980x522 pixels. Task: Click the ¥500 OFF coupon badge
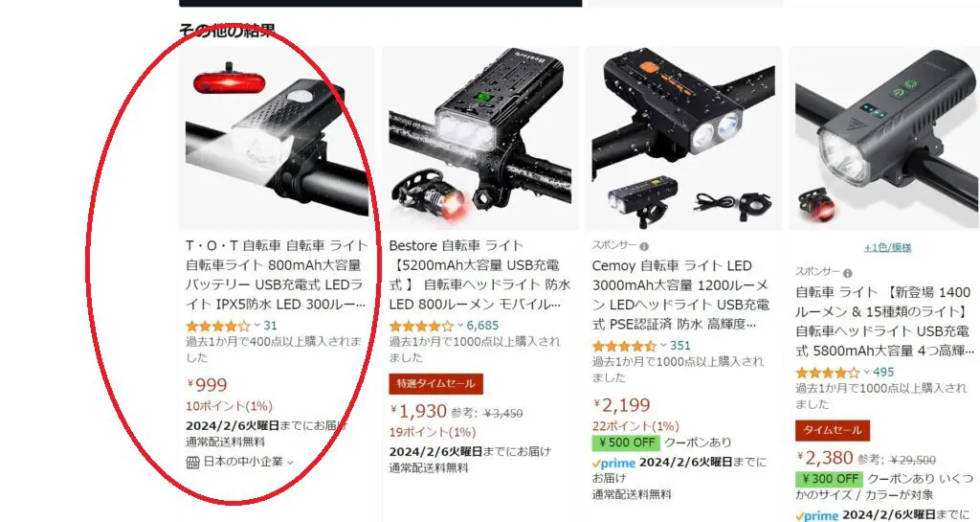pos(626,443)
